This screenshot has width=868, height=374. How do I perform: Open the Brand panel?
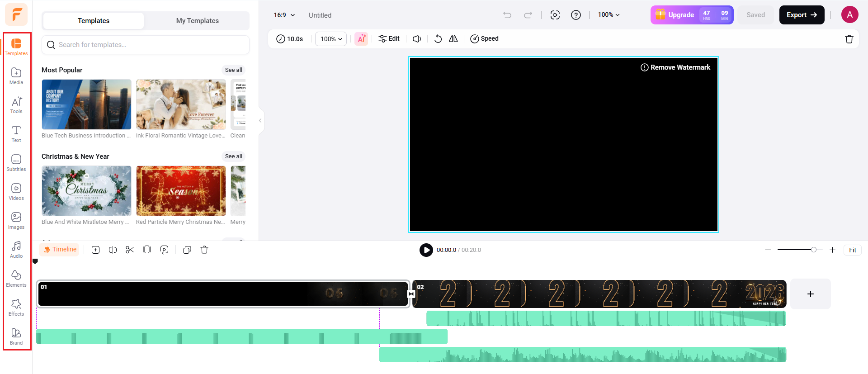[x=16, y=336]
